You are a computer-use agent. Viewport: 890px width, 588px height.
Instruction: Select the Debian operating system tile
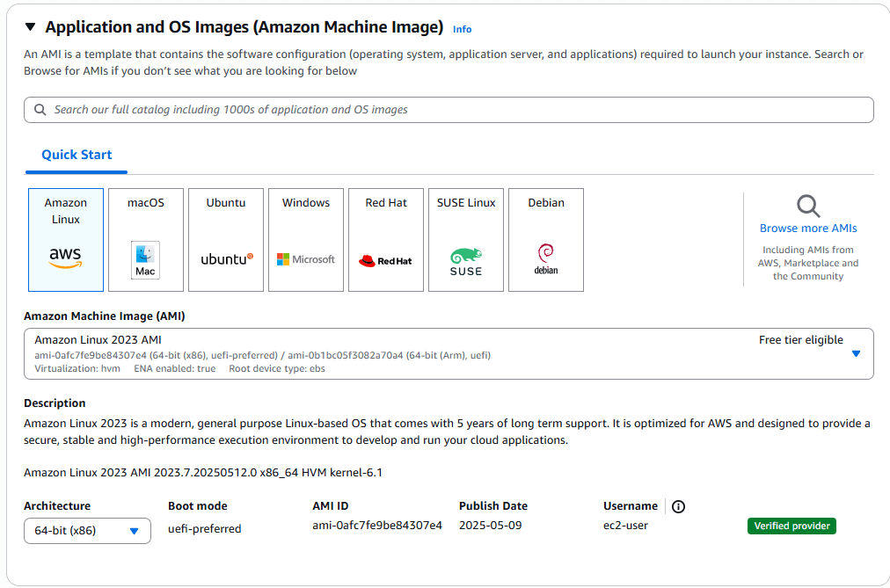tap(545, 239)
